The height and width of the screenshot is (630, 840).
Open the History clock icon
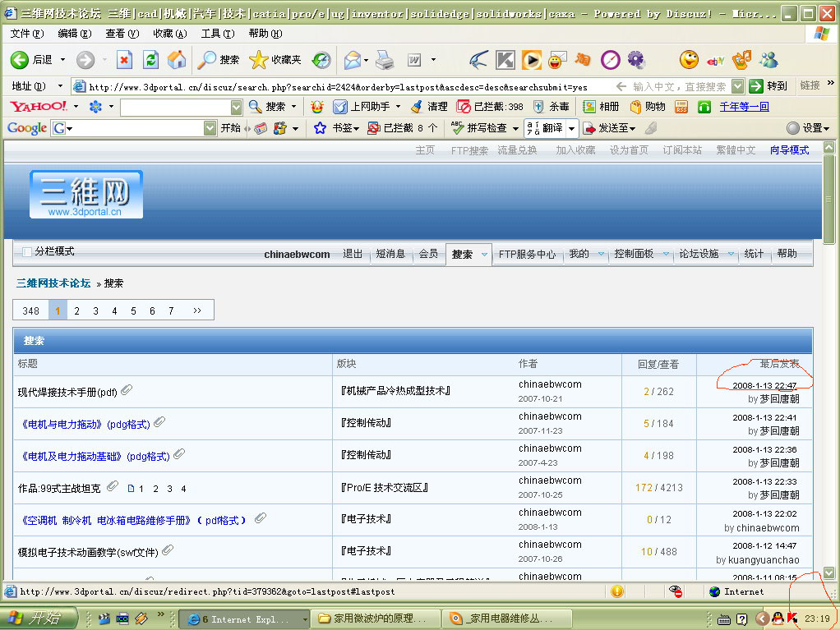[321, 60]
